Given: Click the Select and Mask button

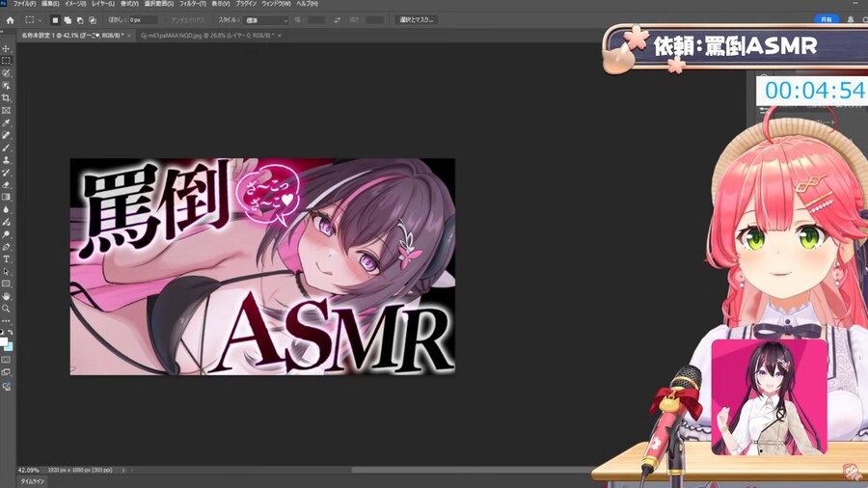Looking at the screenshot, I should (x=417, y=20).
